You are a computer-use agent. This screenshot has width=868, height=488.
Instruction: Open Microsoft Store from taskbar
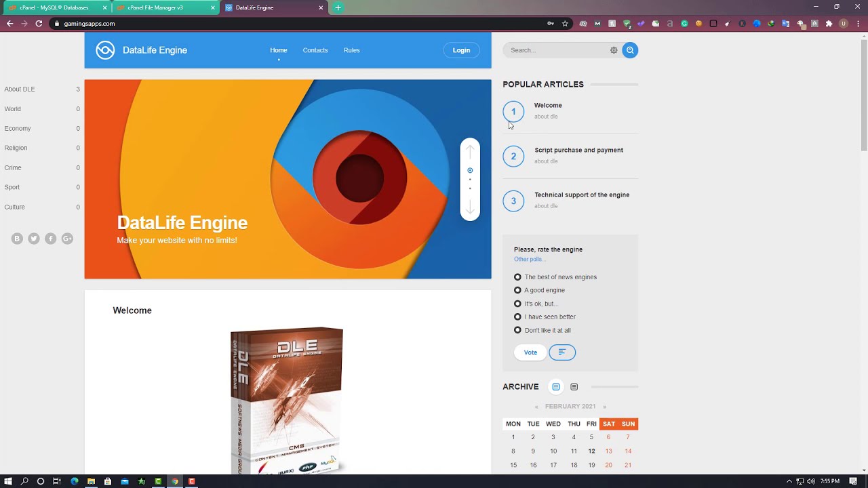pos(108,481)
